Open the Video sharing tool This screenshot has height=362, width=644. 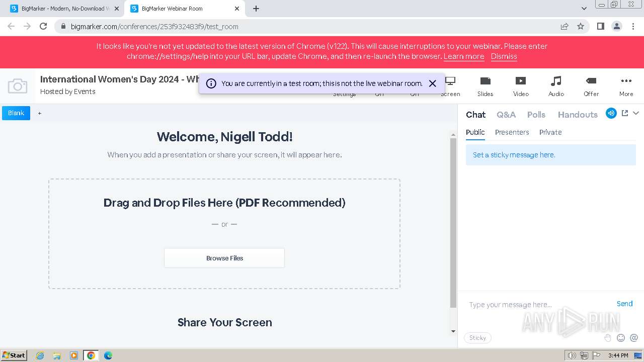coord(521,86)
